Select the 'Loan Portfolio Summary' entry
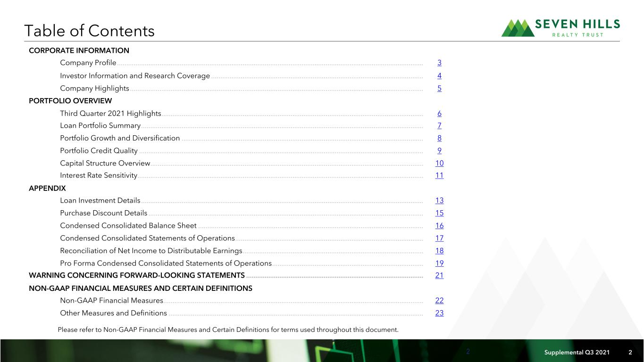The height and width of the screenshot is (362, 644). pyautogui.click(x=100, y=125)
